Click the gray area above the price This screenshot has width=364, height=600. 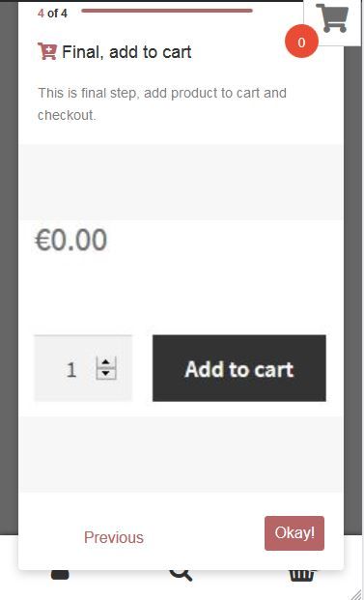tap(181, 183)
